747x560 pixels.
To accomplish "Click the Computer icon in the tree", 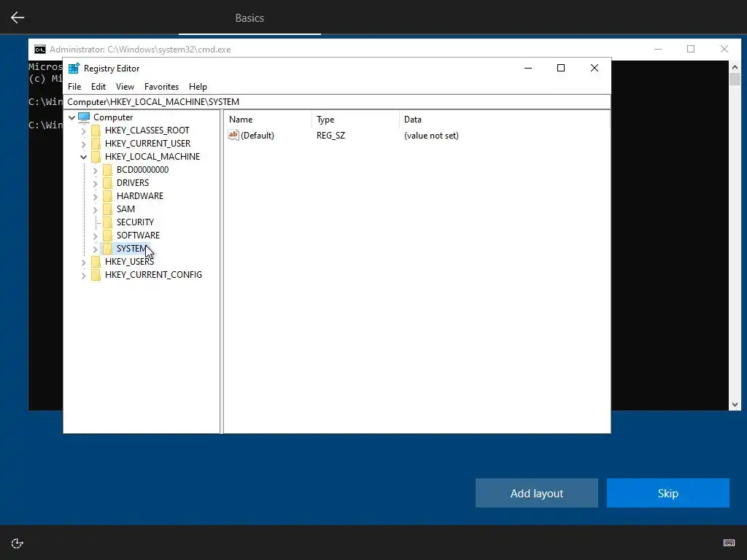I will pos(84,117).
